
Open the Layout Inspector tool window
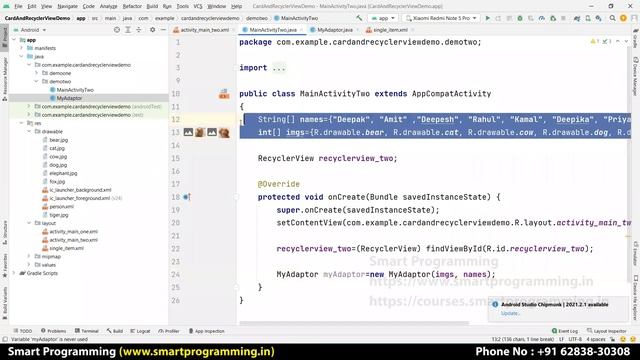coord(607,331)
